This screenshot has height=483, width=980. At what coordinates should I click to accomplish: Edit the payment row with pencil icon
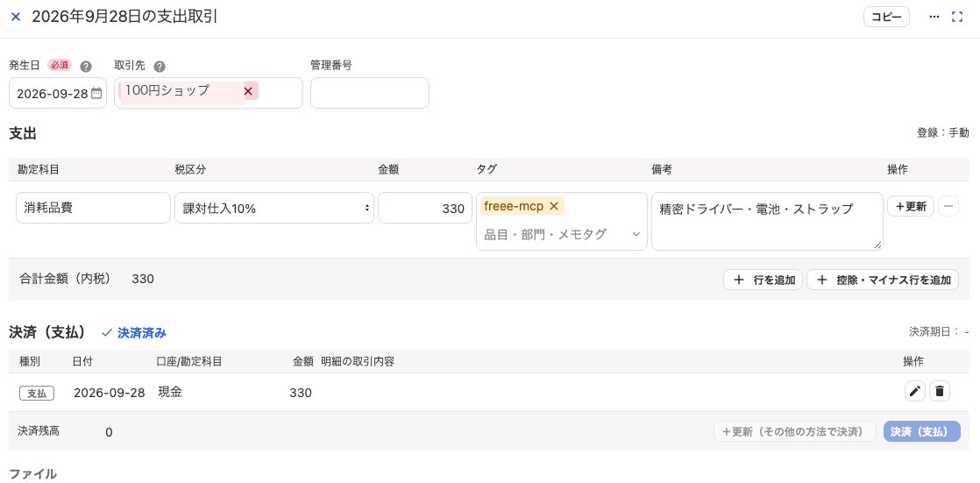click(x=915, y=391)
